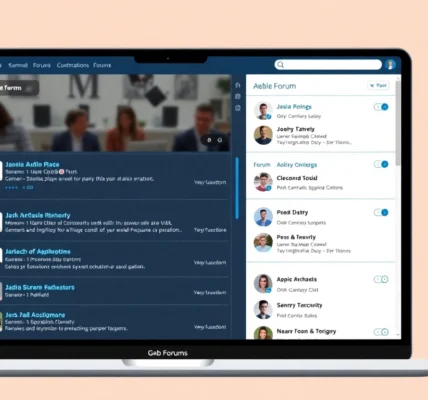Open the Jadia Surem Fediastors post title
Screen dimensions: 428x400
point(40,287)
